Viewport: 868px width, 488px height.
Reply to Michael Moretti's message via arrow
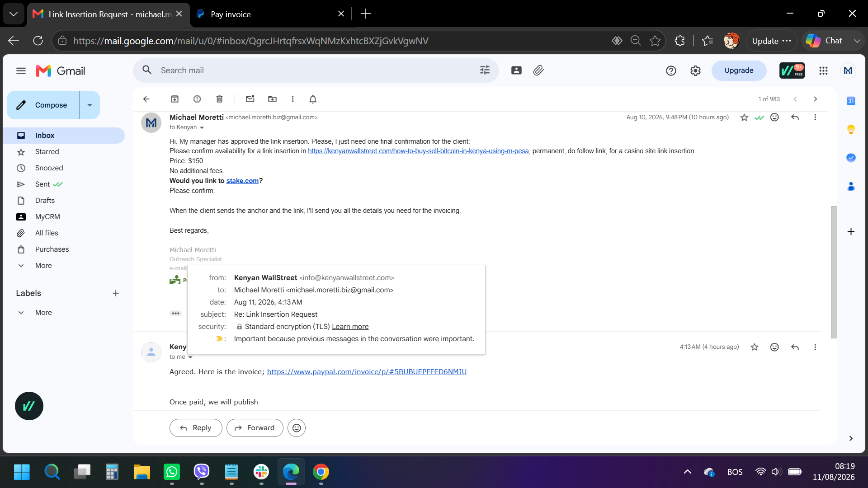point(795,117)
